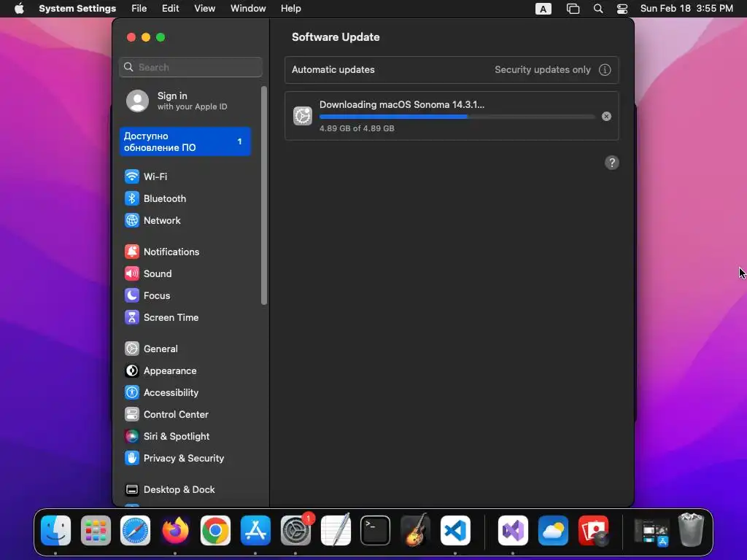This screenshot has height=560, width=747.
Task: Open the File menu
Action: [139, 9]
